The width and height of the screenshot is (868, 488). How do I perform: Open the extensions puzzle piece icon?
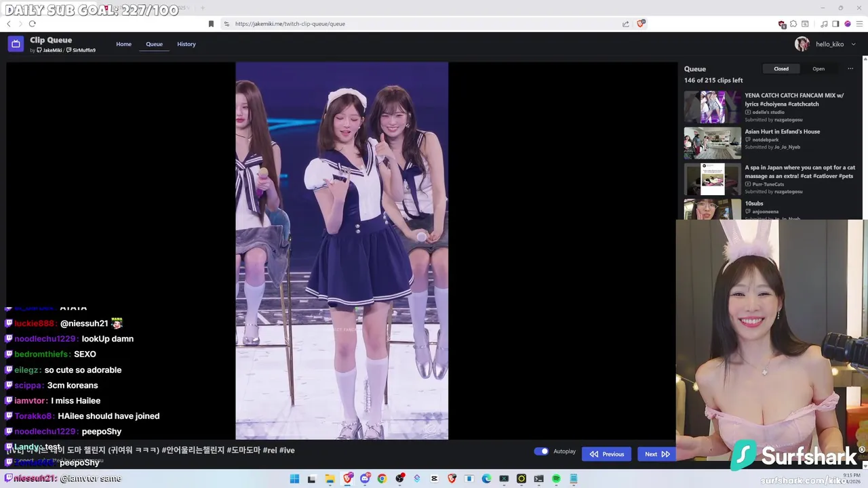[793, 24]
